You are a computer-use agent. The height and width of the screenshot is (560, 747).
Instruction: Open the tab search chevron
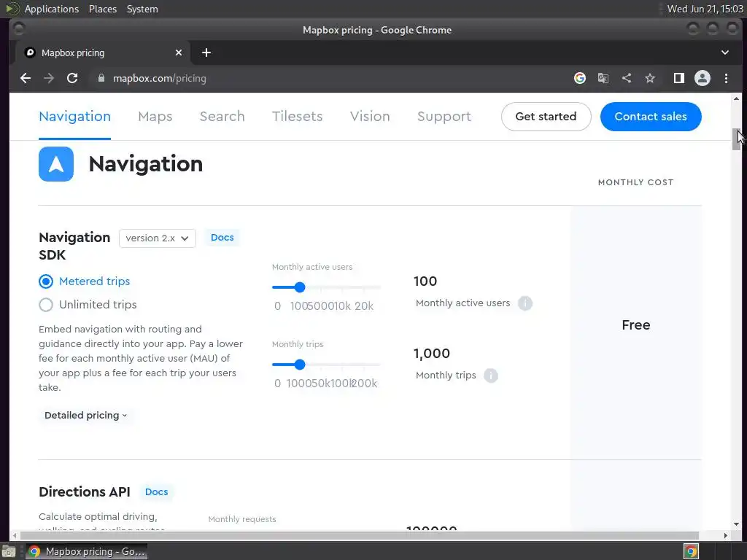click(x=725, y=52)
